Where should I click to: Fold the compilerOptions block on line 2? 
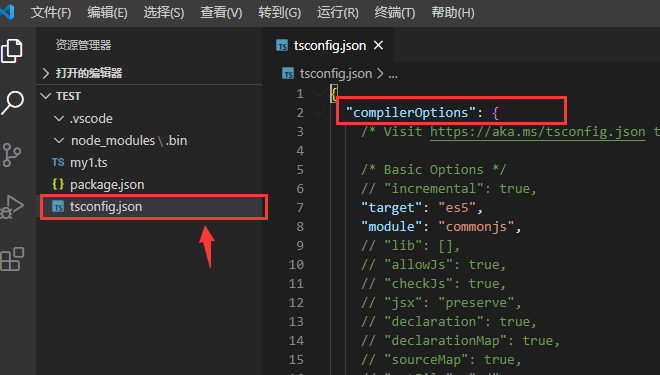pyautogui.click(x=319, y=112)
